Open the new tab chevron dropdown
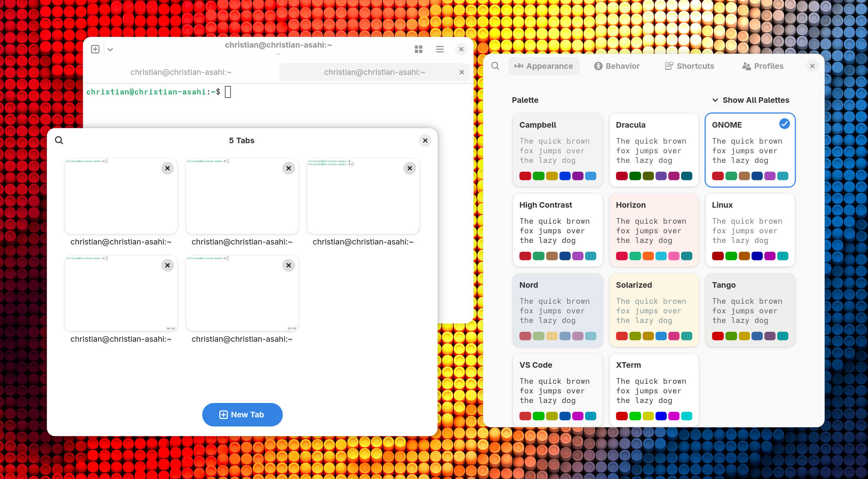The width and height of the screenshot is (868, 479). (110, 49)
